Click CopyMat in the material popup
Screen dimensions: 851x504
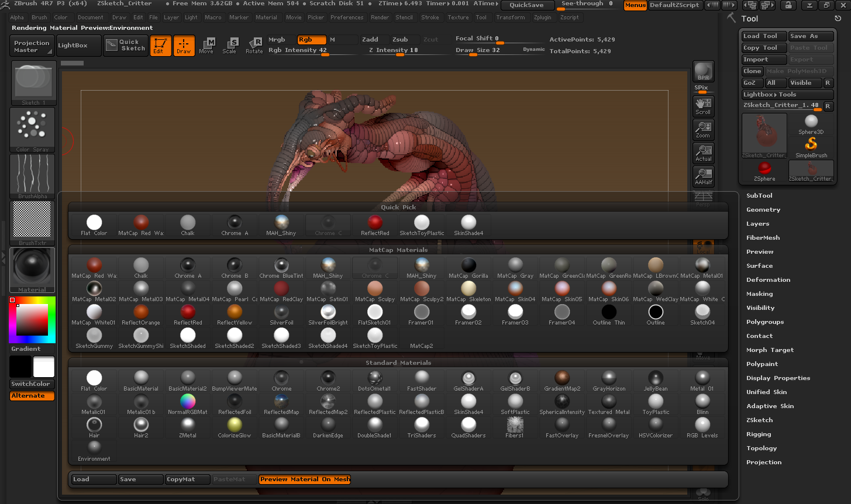(x=188, y=479)
